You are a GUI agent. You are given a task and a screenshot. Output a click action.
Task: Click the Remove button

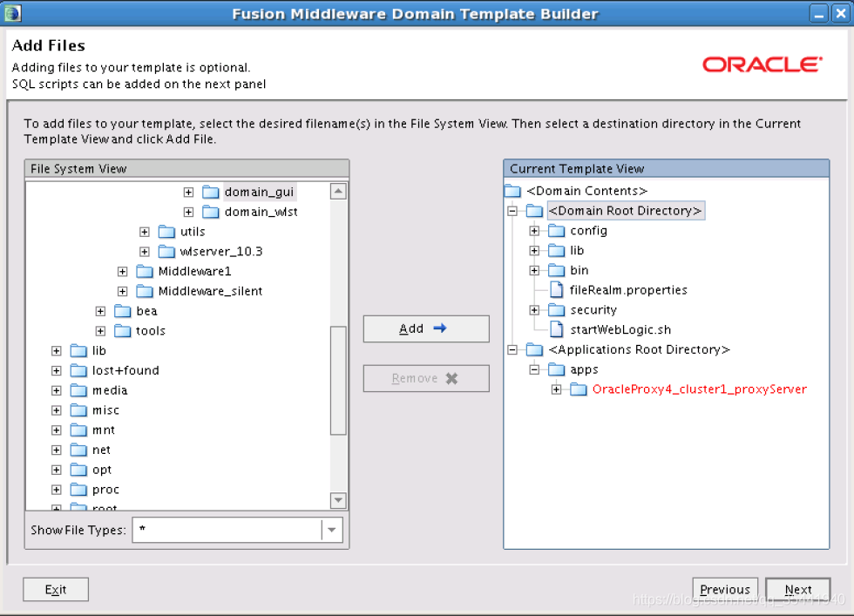[426, 378]
